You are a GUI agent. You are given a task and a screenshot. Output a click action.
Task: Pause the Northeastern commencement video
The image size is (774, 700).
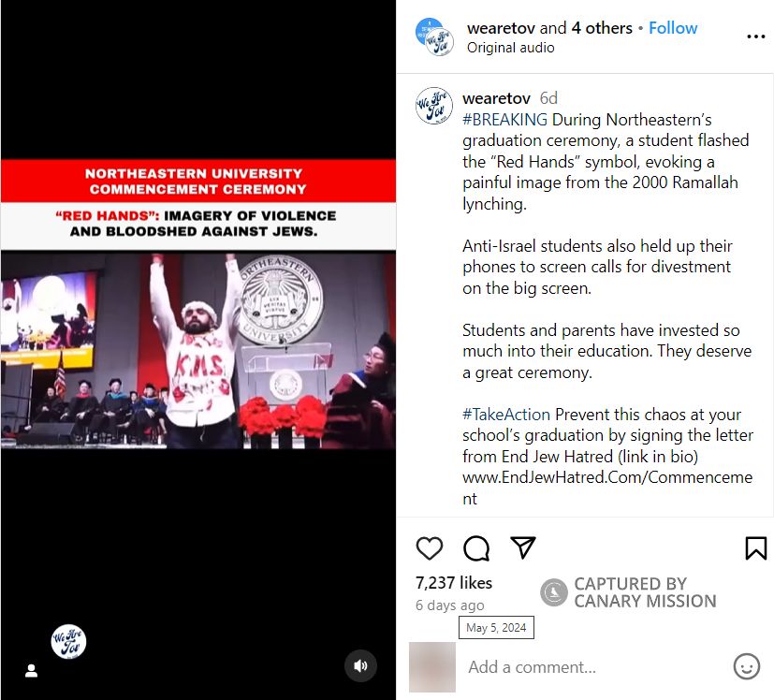(x=197, y=349)
